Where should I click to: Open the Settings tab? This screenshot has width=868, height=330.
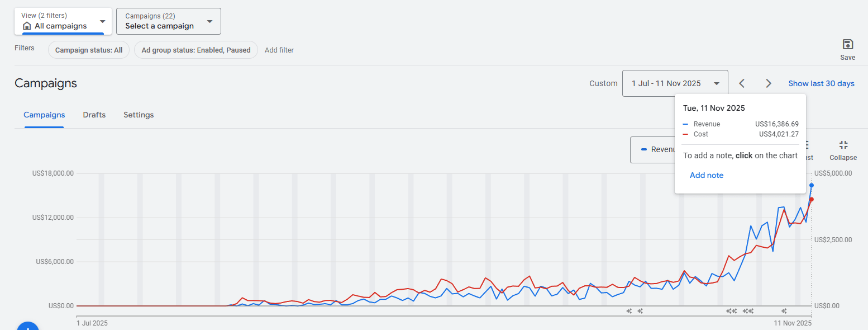pos(139,115)
